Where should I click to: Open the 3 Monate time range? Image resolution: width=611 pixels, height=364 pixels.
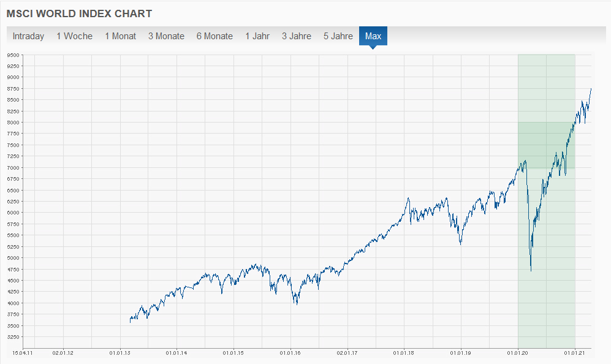point(166,36)
